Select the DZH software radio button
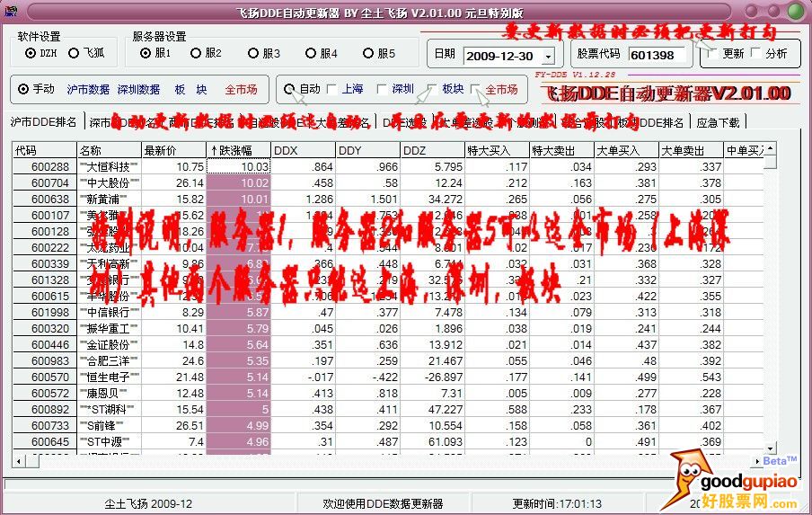812x515 pixels. click(31, 53)
